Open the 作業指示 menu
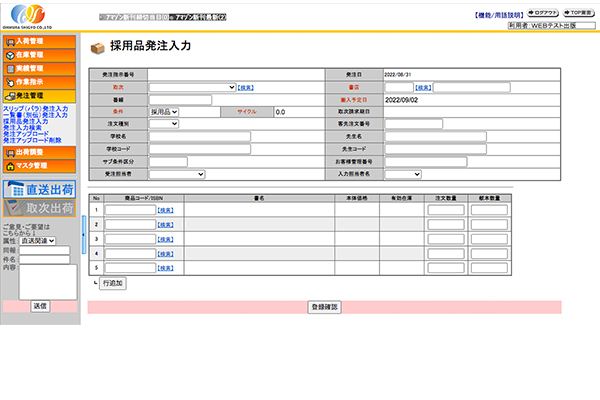This screenshot has height=400, width=600. click(x=40, y=81)
